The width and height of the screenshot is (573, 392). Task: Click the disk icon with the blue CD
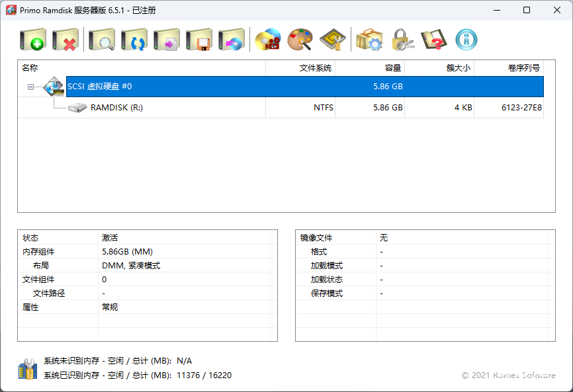click(x=232, y=40)
